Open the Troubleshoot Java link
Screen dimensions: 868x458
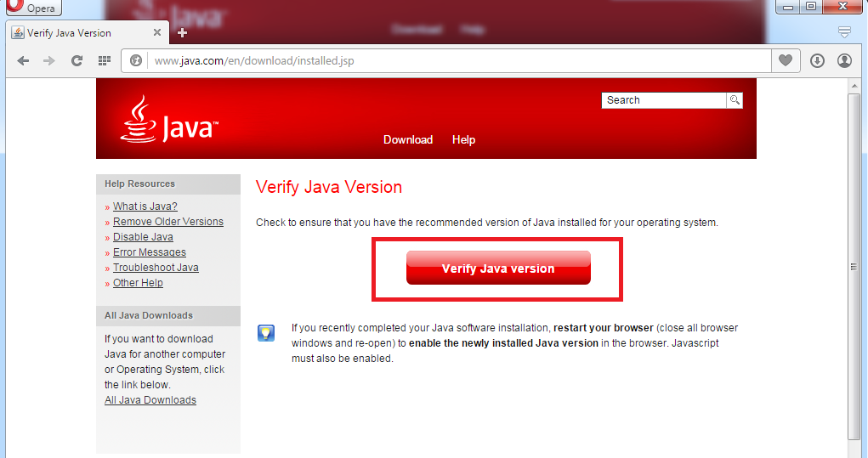point(156,268)
